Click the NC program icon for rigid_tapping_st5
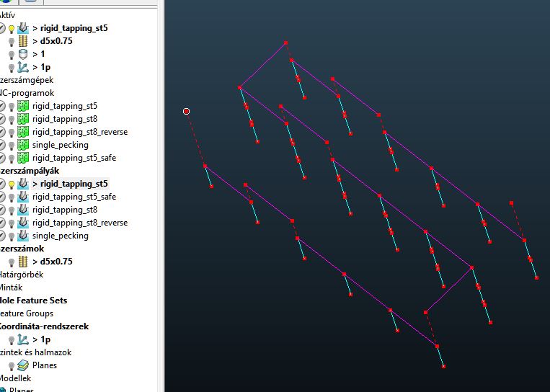Image resolution: width=550 pixels, height=392 pixels. point(23,106)
